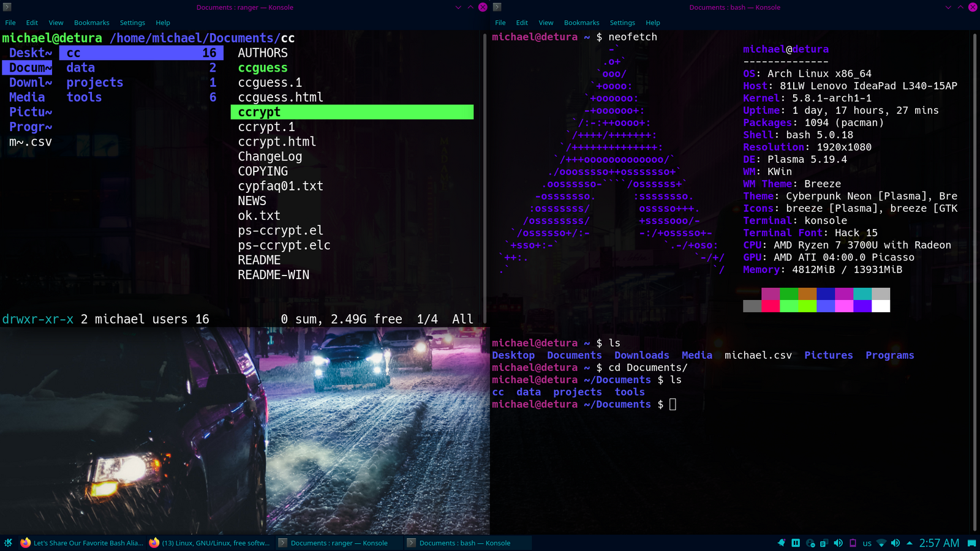Open Help menu in ranger Konsole
This screenshot has width=980, height=551.
point(163,23)
